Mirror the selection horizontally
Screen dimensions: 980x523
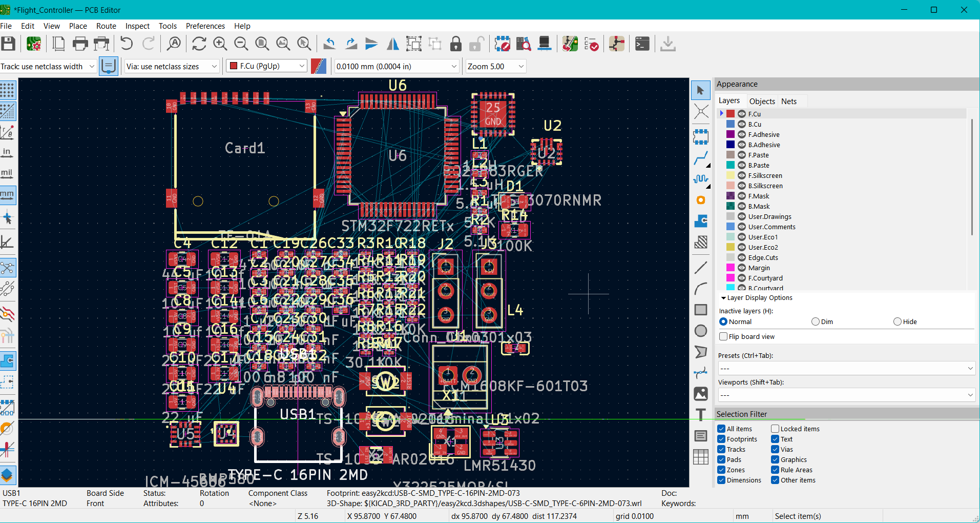click(393, 44)
